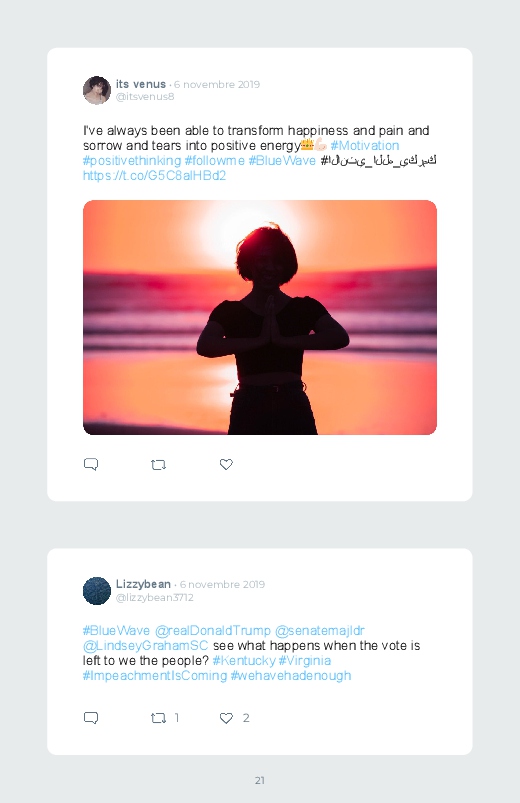Image resolution: width=520 pixels, height=803 pixels.
Task: Open the #Motivation hashtag
Action: coord(365,145)
